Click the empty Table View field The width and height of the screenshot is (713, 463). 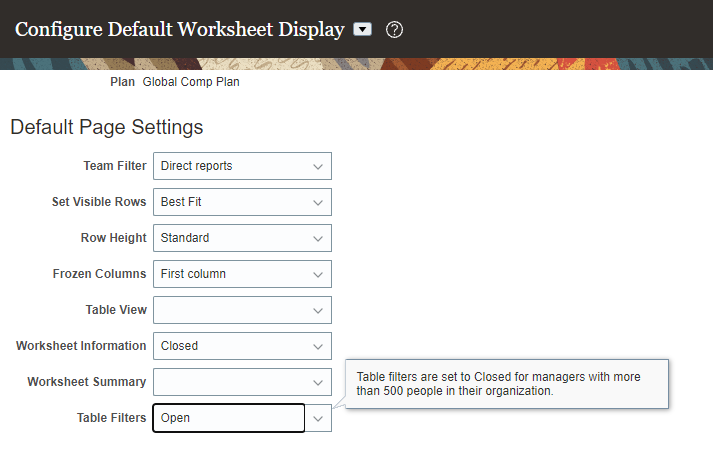click(230, 310)
